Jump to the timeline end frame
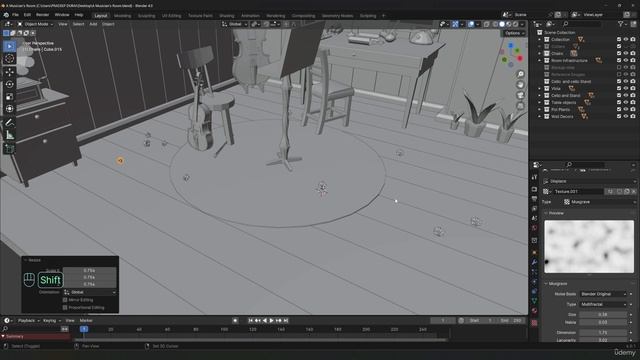Screen dimensions: 640x360 coord(286,321)
